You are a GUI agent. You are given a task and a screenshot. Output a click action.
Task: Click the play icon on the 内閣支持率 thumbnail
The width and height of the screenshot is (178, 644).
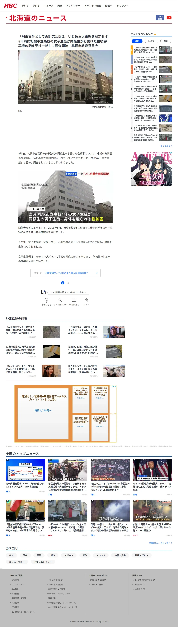(x=7, y=460)
